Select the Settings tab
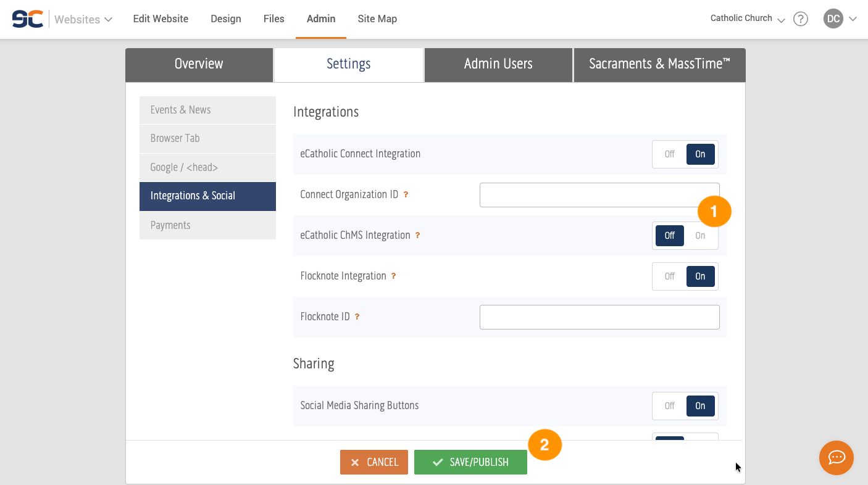This screenshot has width=868, height=485. [x=349, y=64]
